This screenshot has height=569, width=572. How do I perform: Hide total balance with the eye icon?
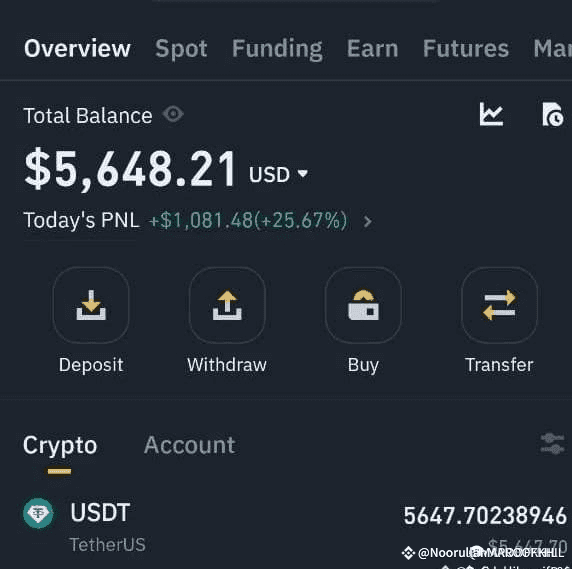click(x=173, y=114)
